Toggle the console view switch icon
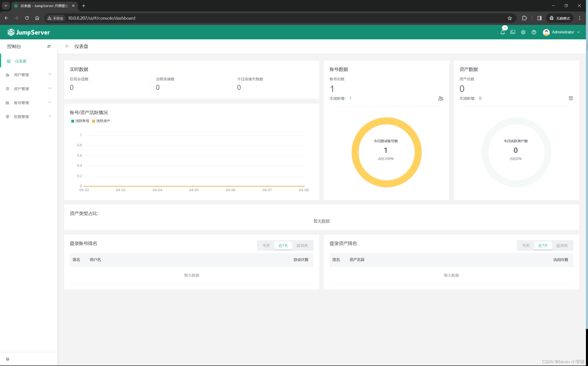This screenshot has width=588, height=366. click(x=49, y=46)
